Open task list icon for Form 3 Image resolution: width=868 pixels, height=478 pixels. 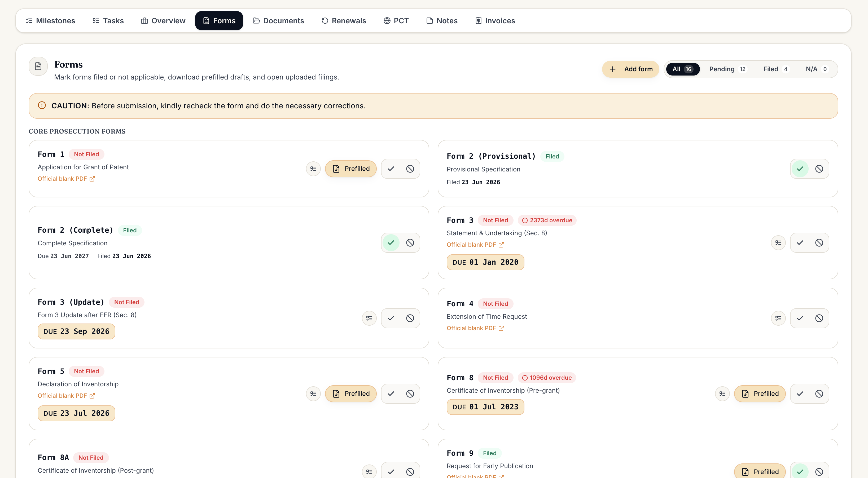click(x=778, y=242)
